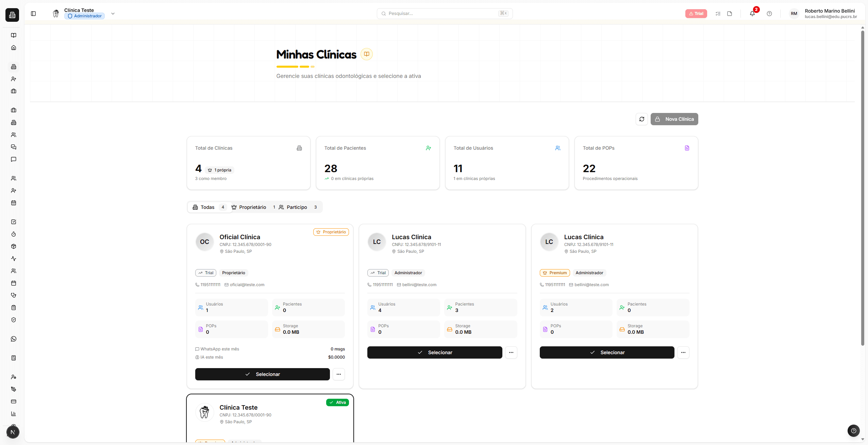
Task: Click the Trial plan status badge
Action: click(696, 14)
